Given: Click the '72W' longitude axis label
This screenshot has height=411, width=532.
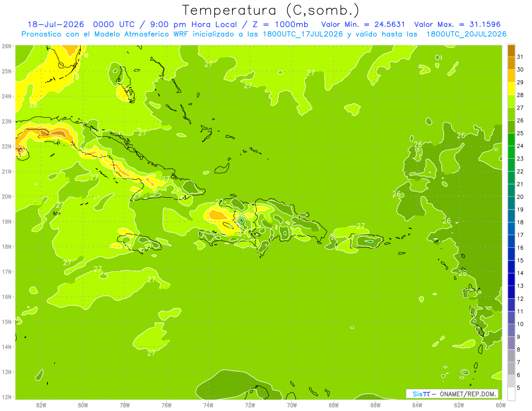Looking at the screenshot, I should point(250,404).
